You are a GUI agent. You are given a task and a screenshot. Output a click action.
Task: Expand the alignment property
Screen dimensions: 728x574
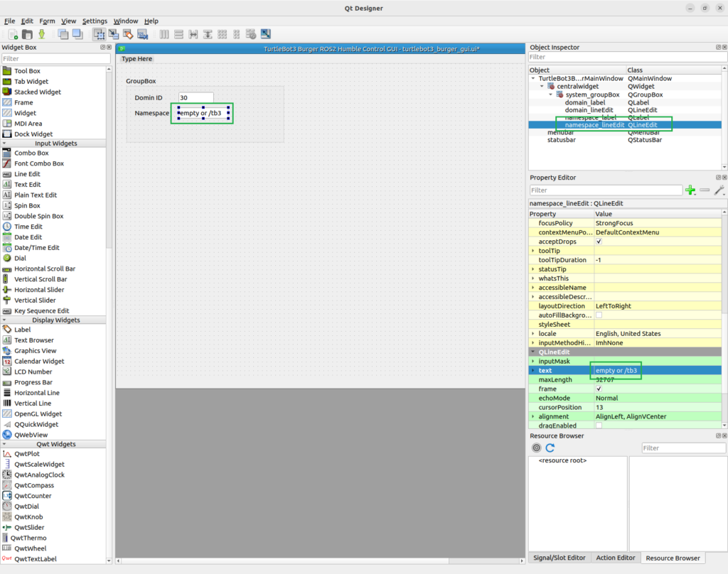point(533,417)
